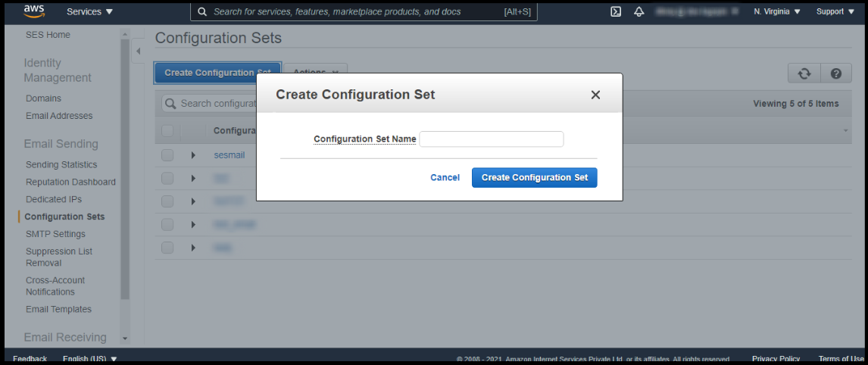Open Email Addresses in sidebar

tap(59, 116)
